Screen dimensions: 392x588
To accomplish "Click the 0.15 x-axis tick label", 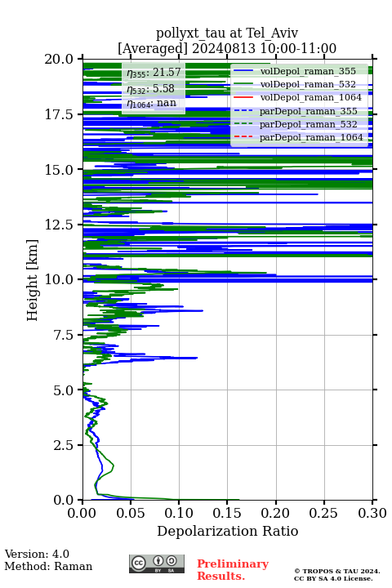I will [x=227, y=513].
